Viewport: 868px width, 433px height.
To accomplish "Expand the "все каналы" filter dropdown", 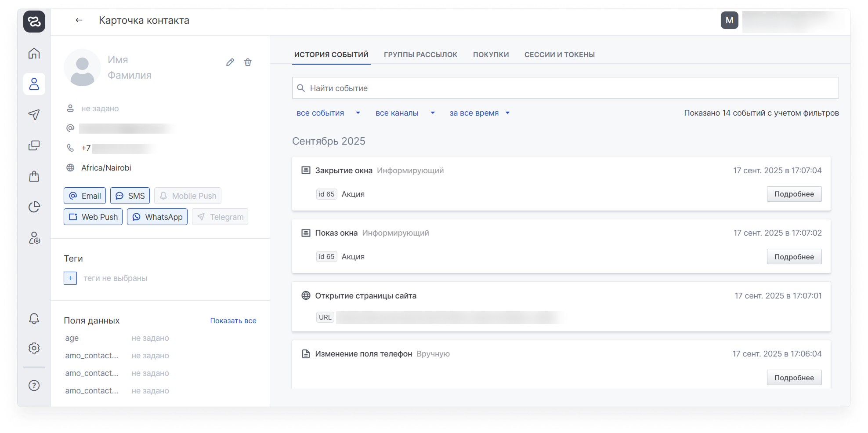I will (x=405, y=113).
